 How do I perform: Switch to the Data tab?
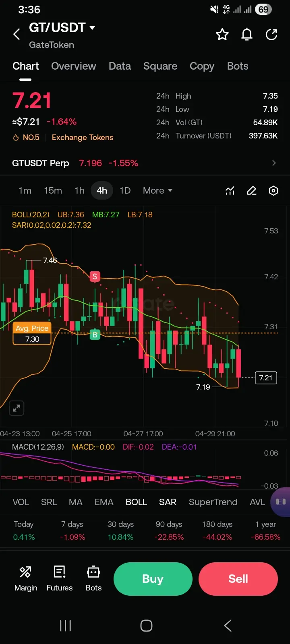[120, 66]
